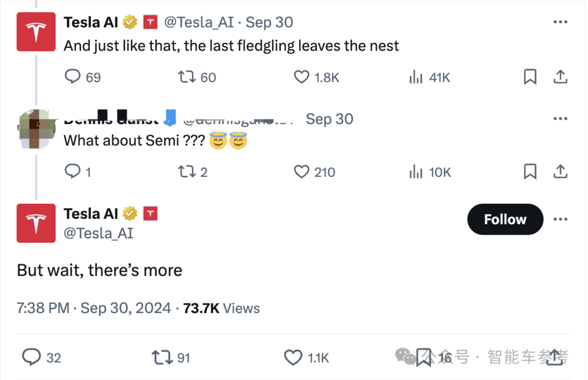
Task: Retweet the post with 60 reposts
Action: pos(187,77)
